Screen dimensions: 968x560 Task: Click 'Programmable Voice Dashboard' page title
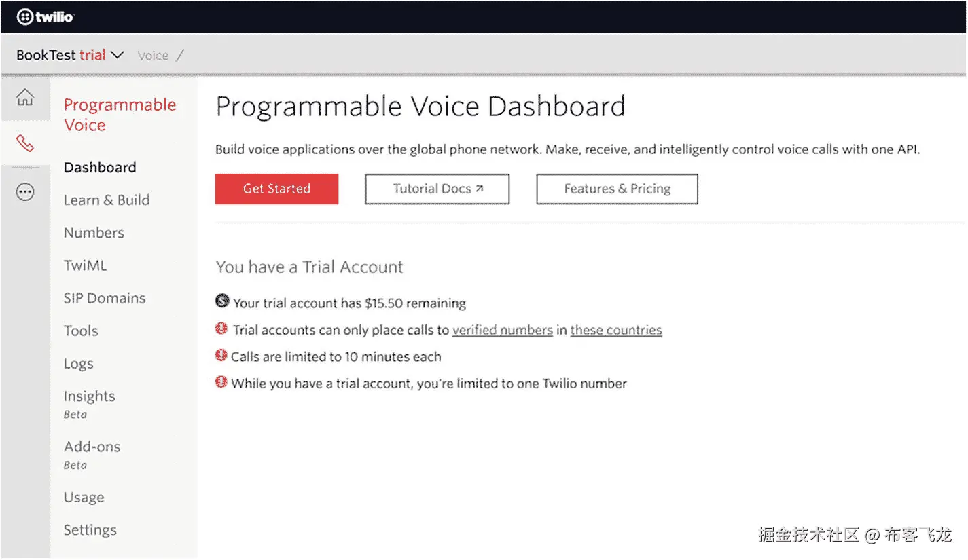(420, 107)
